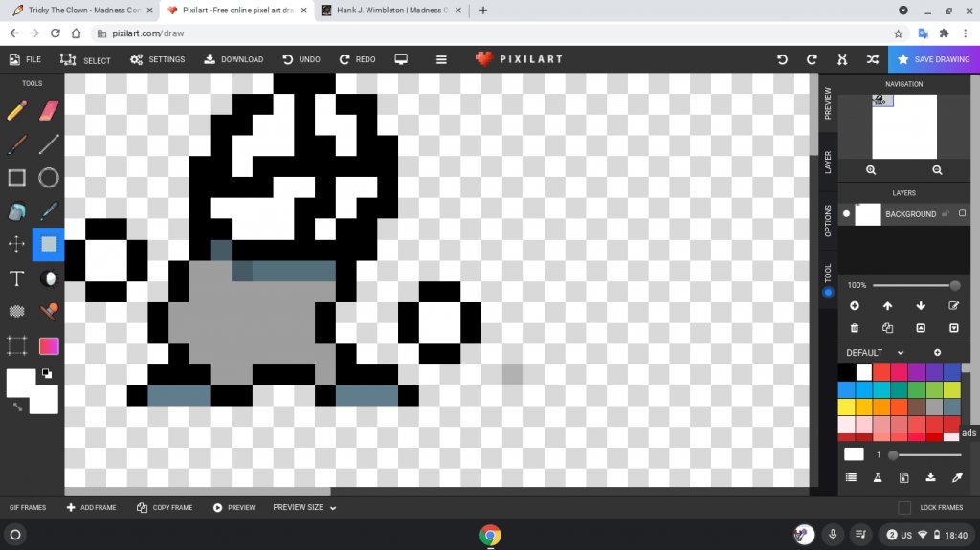The width and height of the screenshot is (980, 550).
Task: Select the Eraser tool
Action: click(49, 111)
